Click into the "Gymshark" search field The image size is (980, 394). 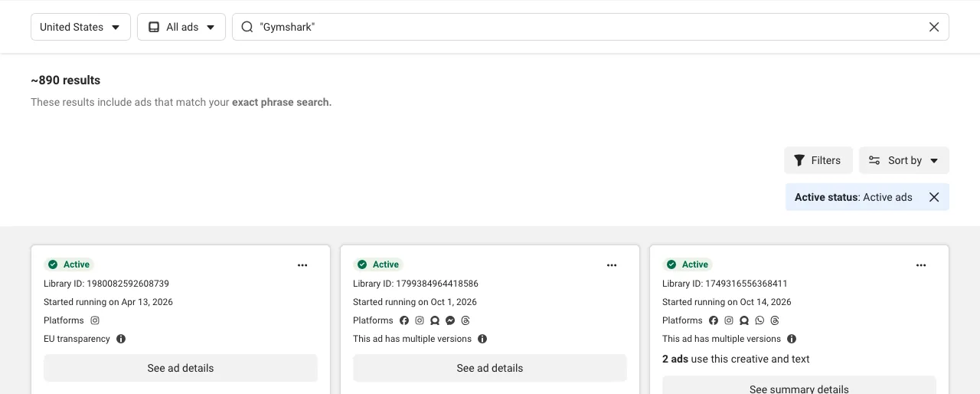[x=590, y=27]
